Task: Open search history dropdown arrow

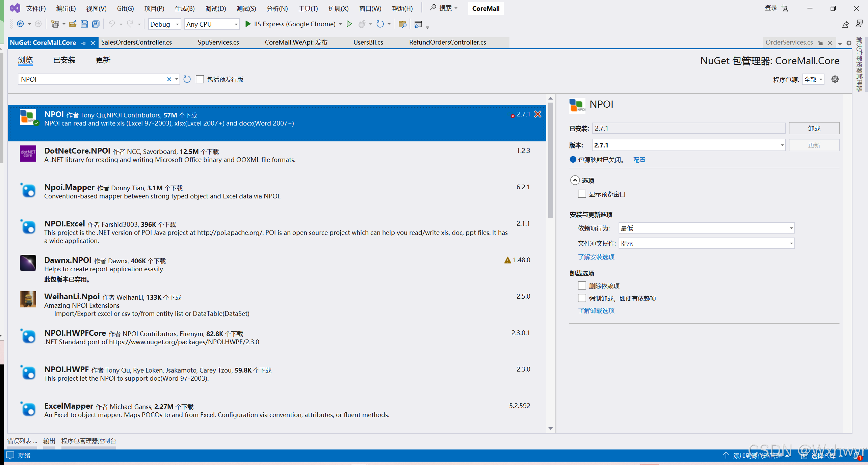Action: pyautogui.click(x=176, y=79)
